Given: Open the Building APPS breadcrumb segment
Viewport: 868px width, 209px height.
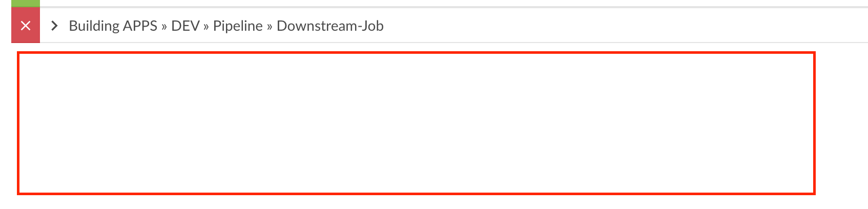Looking at the screenshot, I should 113,26.
